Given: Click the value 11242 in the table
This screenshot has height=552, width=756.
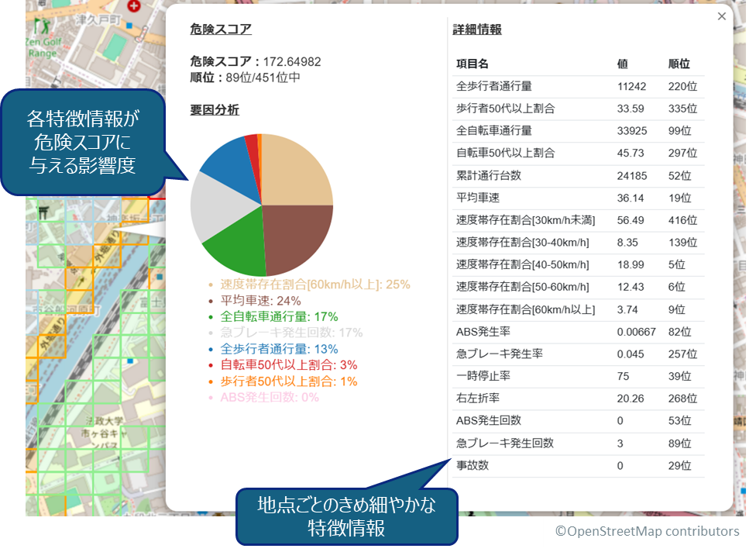Looking at the screenshot, I should coord(631,86).
